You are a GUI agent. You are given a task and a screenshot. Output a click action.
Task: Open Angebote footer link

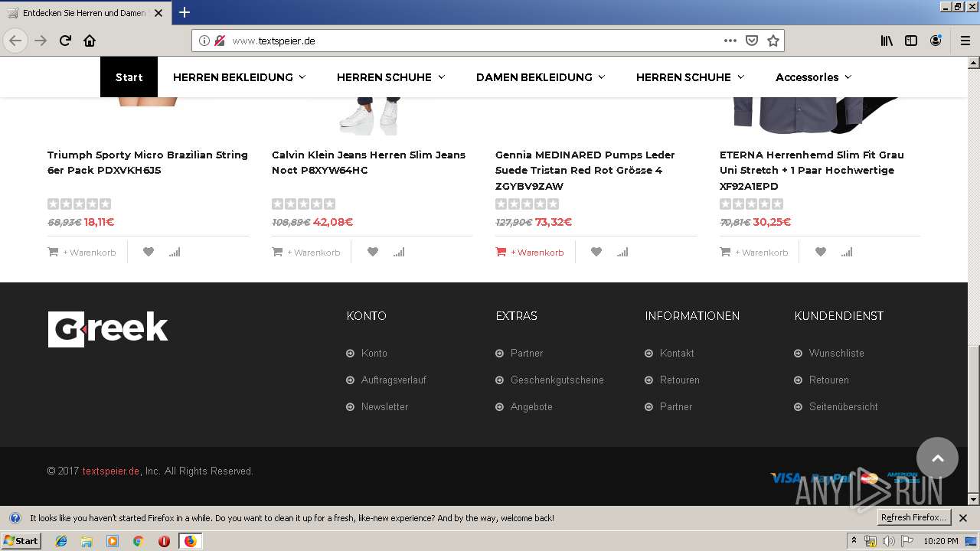pyautogui.click(x=531, y=406)
